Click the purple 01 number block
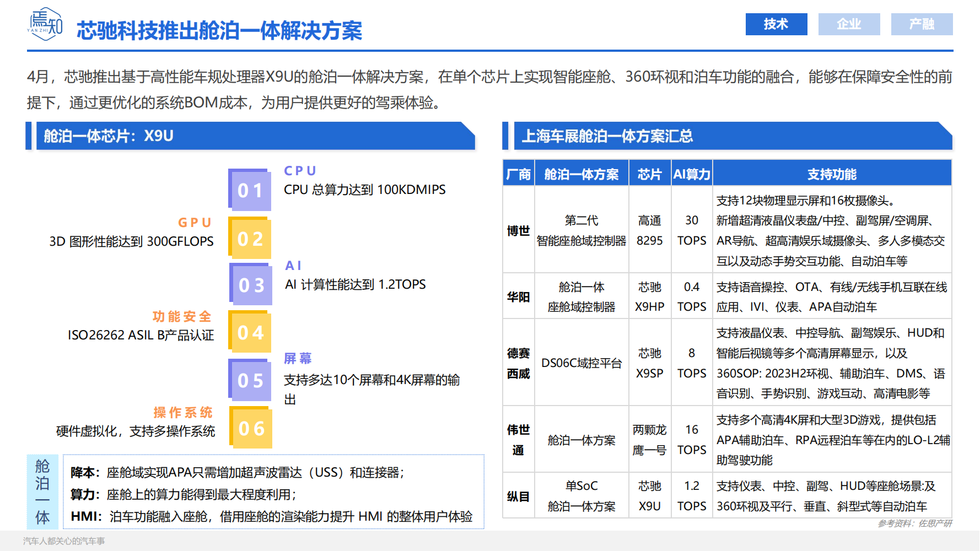Viewport: 980px width, 551px height. [x=250, y=190]
